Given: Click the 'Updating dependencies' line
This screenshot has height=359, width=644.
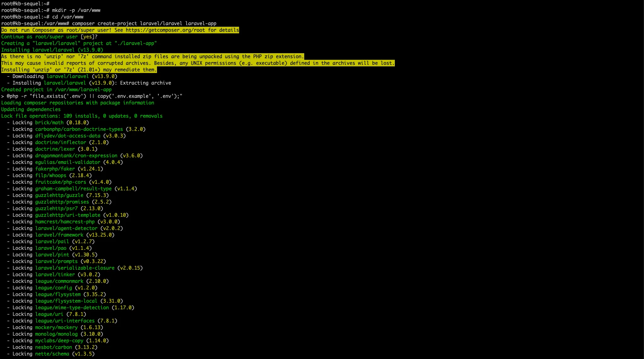Looking at the screenshot, I should click(x=31, y=109).
